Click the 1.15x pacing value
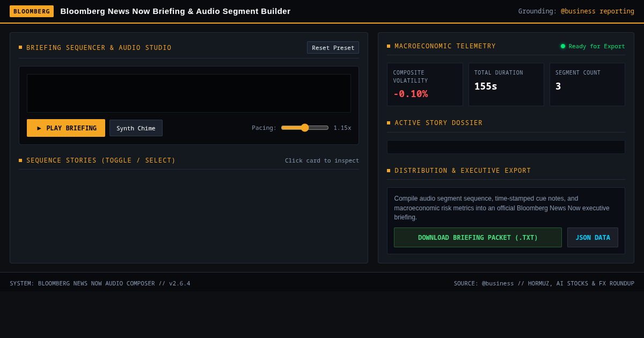This screenshot has width=644, height=338. tap(342, 128)
